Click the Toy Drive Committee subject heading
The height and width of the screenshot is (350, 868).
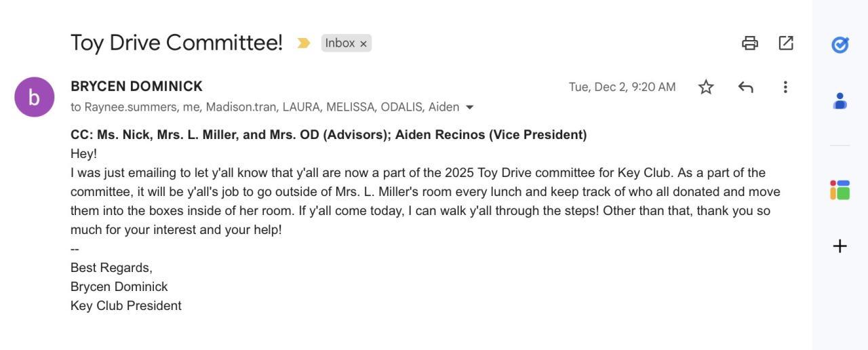(176, 43)
